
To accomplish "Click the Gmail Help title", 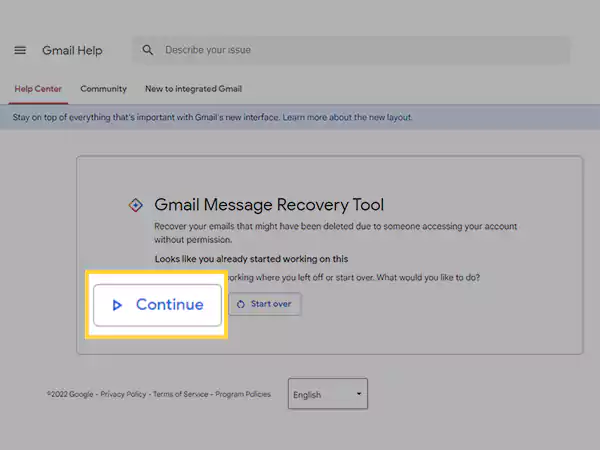I will (x=72, y=50).
